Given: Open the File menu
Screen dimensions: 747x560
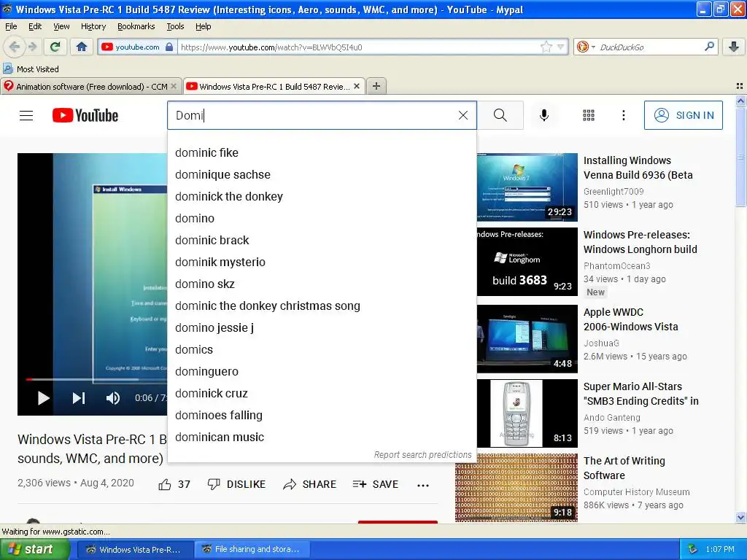Looking at the screenshot, I should [10, 26].
